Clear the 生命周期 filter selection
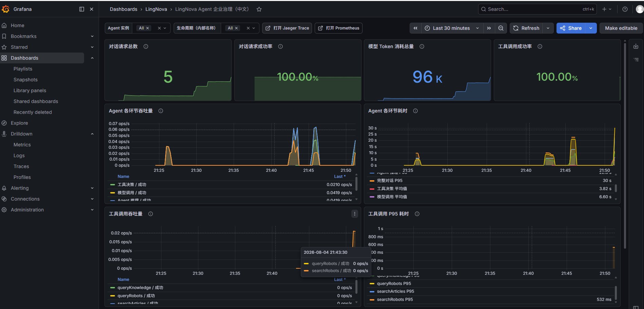Image resolution: width=644 pixels, height=309 pixels. pyautogui.click(x=248, y=28)
